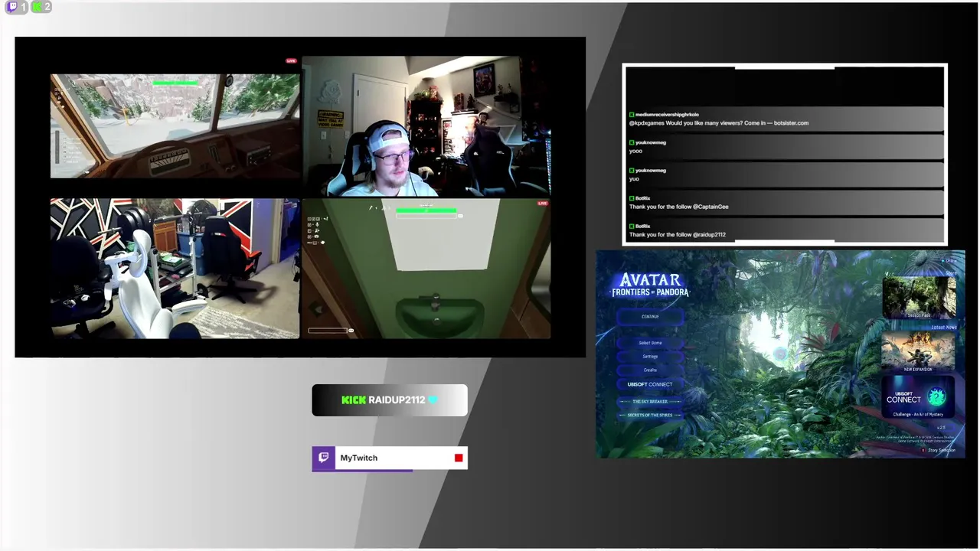Click the blue heart next to RAIDUP2112

(x=433, y=400)
